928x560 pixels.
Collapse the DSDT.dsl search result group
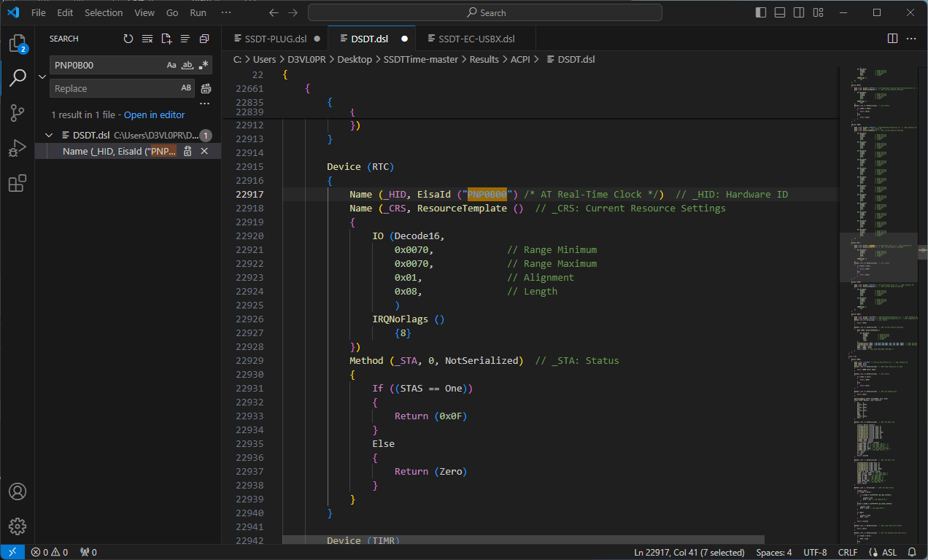point(49,135)
